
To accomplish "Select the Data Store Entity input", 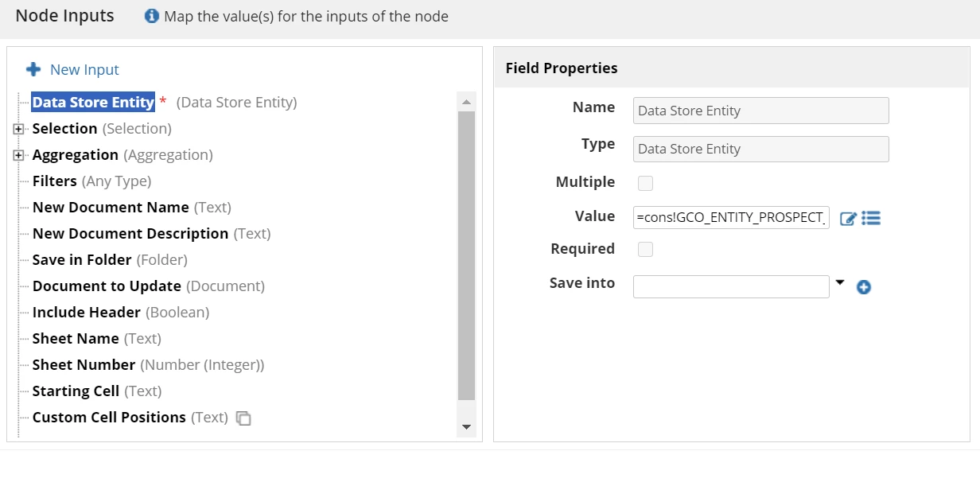I will 93,103.
